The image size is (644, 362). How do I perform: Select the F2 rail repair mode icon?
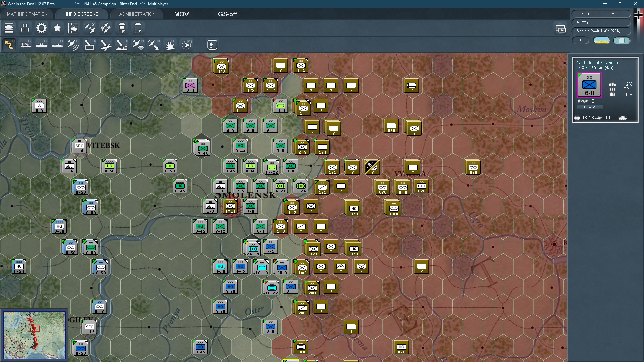click(x=25, y=45)
